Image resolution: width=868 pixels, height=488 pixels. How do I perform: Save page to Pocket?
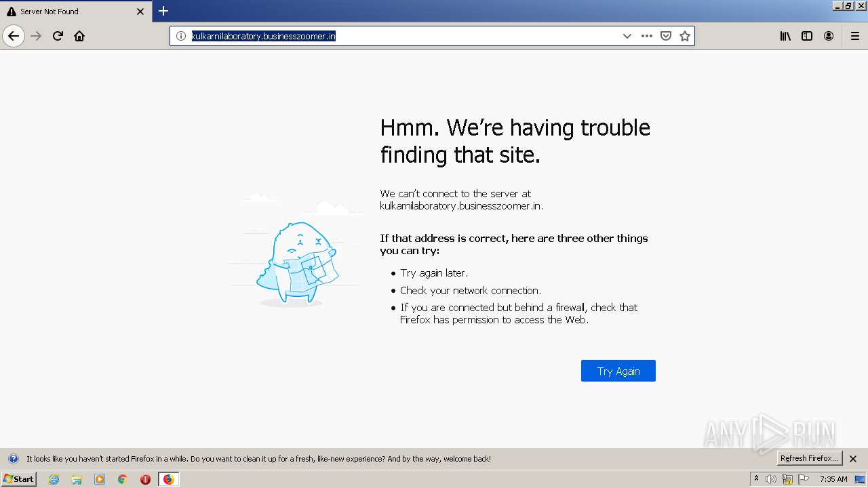(x=666, y=36)
